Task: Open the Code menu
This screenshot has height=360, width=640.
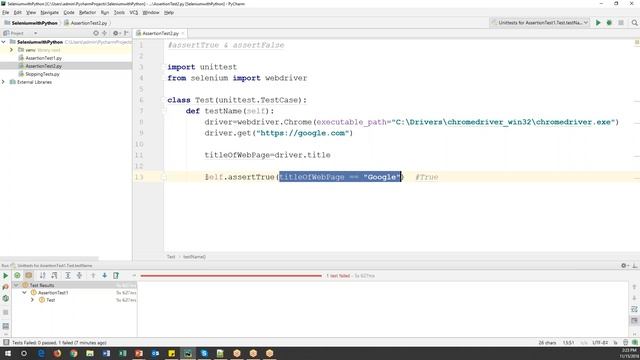Action: pyautogui.click(x=69, y=13)
